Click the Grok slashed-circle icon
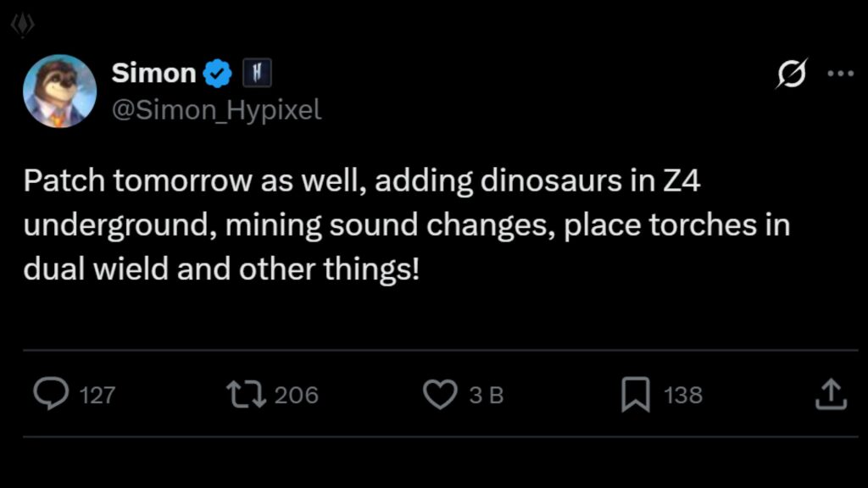The width and height of the screenshot is (868, 488). (x=792, y=75)
